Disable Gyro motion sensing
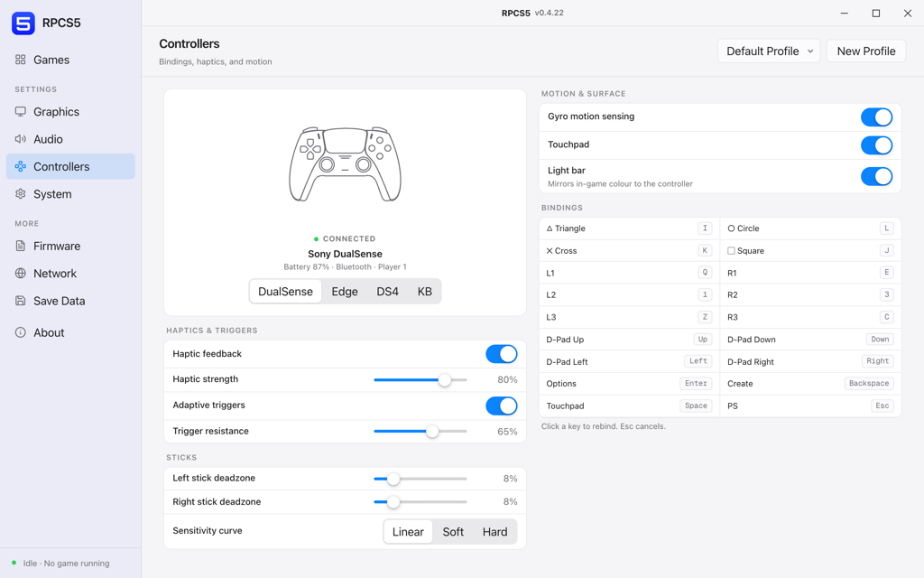Viewport: 924px width, 578px height. (876, 117)
